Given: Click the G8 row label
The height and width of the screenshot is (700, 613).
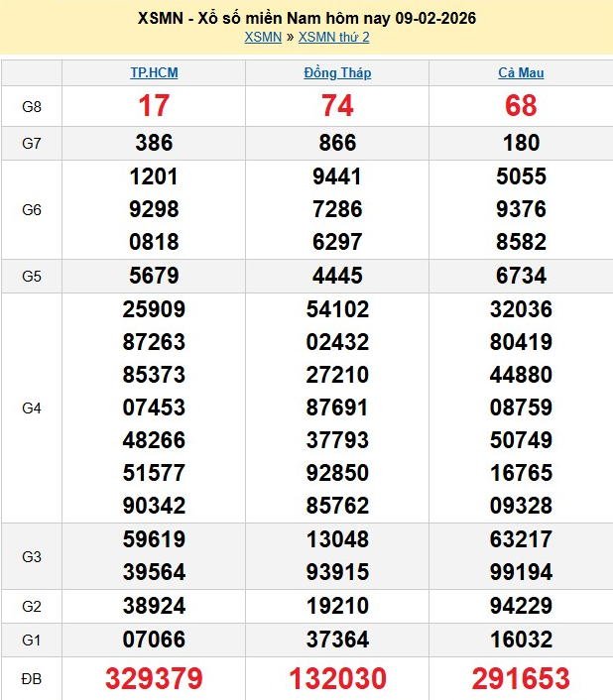Looking at the screenshot, I should click(32, 106).
